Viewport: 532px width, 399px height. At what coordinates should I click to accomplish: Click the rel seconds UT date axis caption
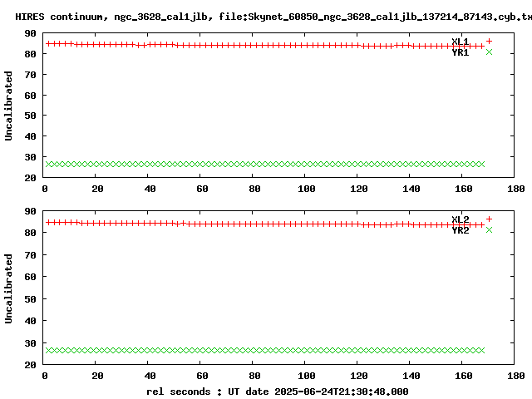277,392
